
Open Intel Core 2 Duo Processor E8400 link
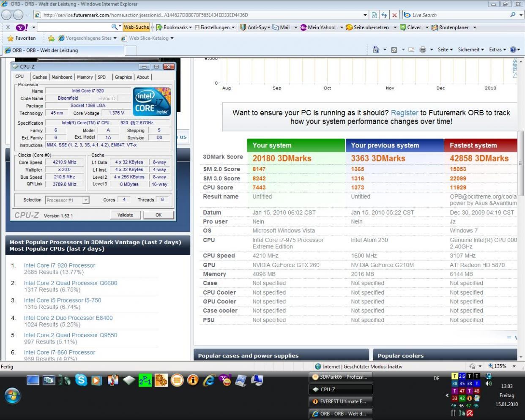(68, 318)
